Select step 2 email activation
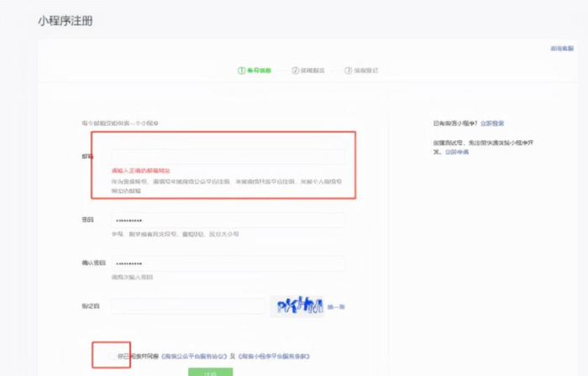The image size is (588, 376). click(308, 70)
